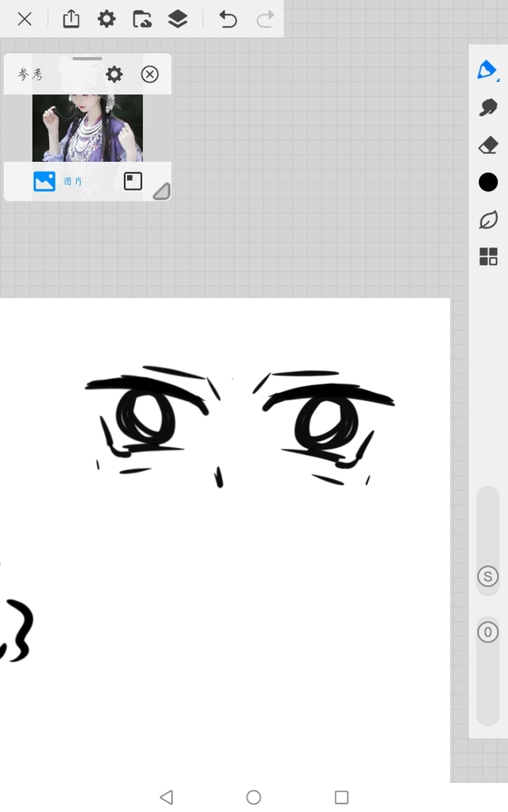The width and height of the screenshot is (508, 812).
Task: Open the black color swatch picker
Action: tap(488, 182)
